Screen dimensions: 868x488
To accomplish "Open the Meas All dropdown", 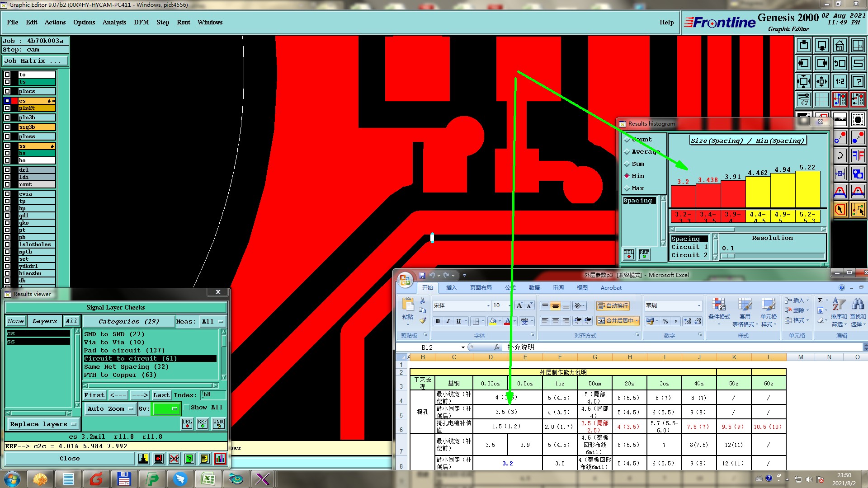I will [x=212, y=321].
